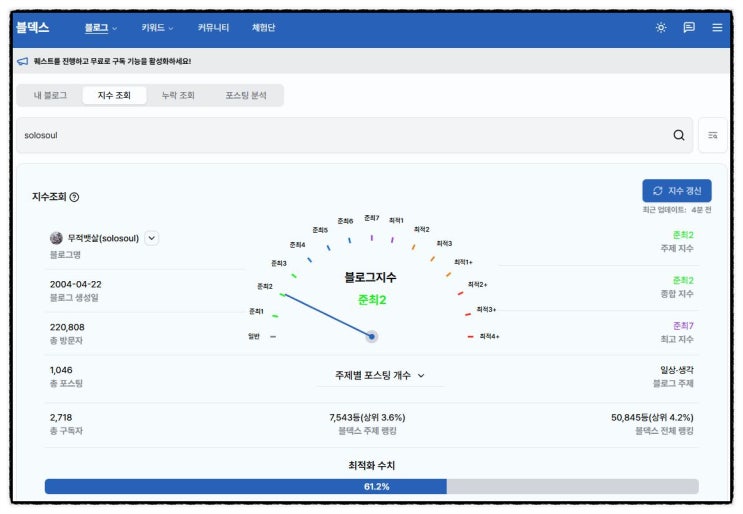Screen dimensions: 743x514
Task: Go to the 체험단 menu
Action: click(x=263, y=28)
